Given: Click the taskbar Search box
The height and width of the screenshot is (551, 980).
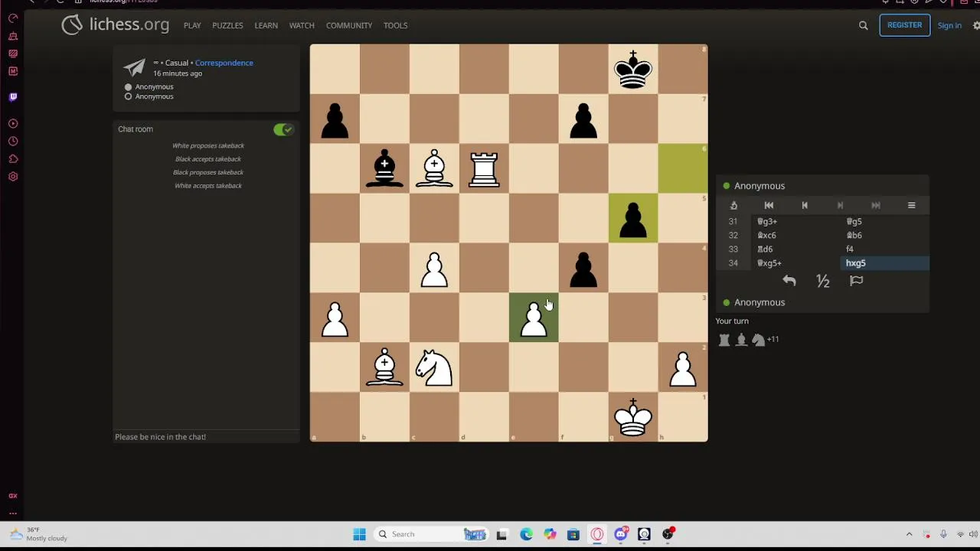Looking at the screenshot, I should 431,534.
